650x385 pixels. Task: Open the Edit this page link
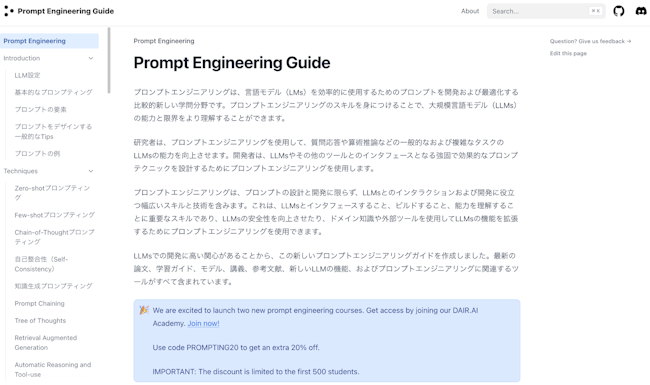568,53
